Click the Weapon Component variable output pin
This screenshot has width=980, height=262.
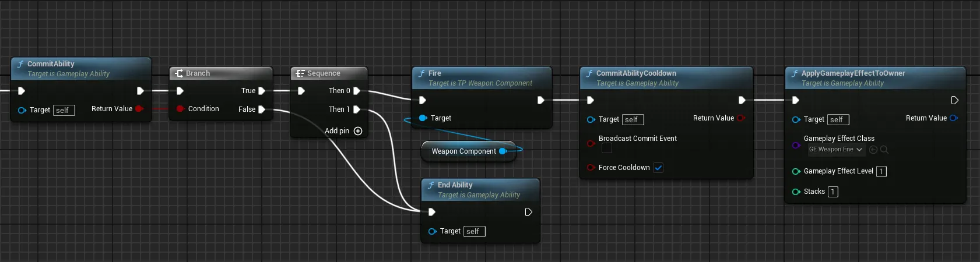[x=503, y=151]
